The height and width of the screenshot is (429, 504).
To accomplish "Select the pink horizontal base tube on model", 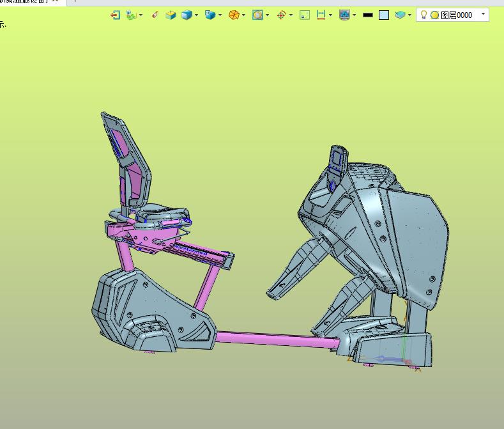I will tap(277, 339).
